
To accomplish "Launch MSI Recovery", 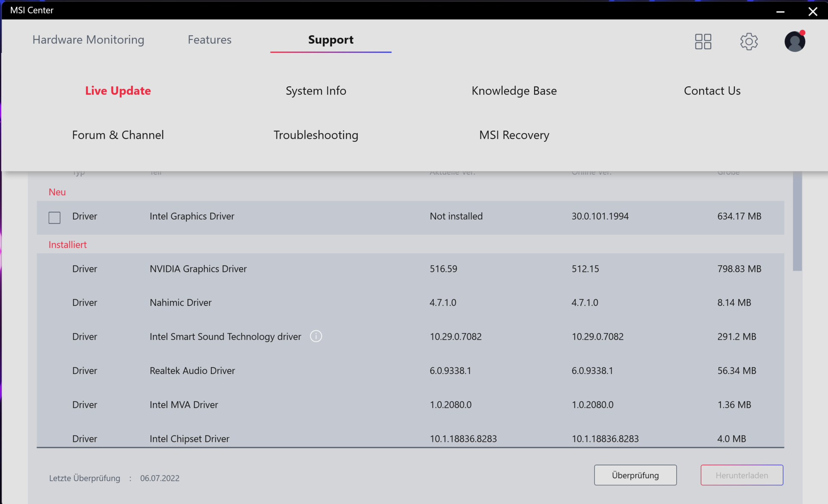I will click(514, 135).
